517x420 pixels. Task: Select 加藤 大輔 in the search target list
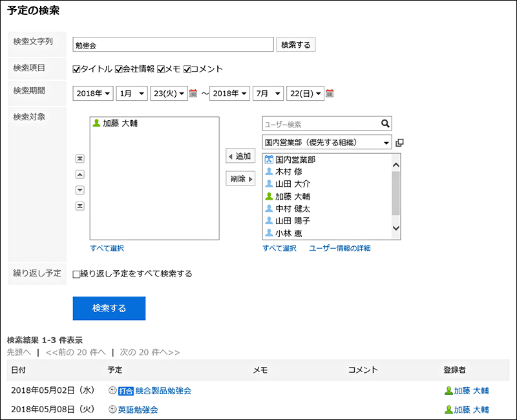pyautogui.click(x=120, y=123)
